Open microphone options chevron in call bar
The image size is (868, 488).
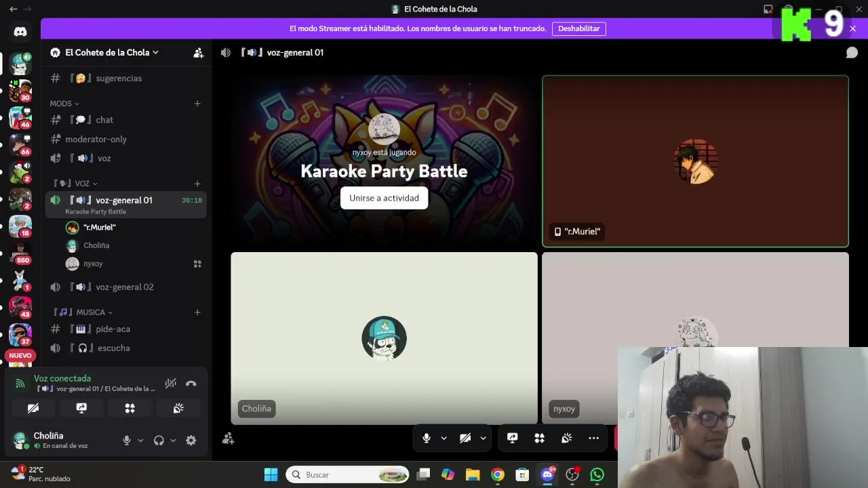point(444,438)
